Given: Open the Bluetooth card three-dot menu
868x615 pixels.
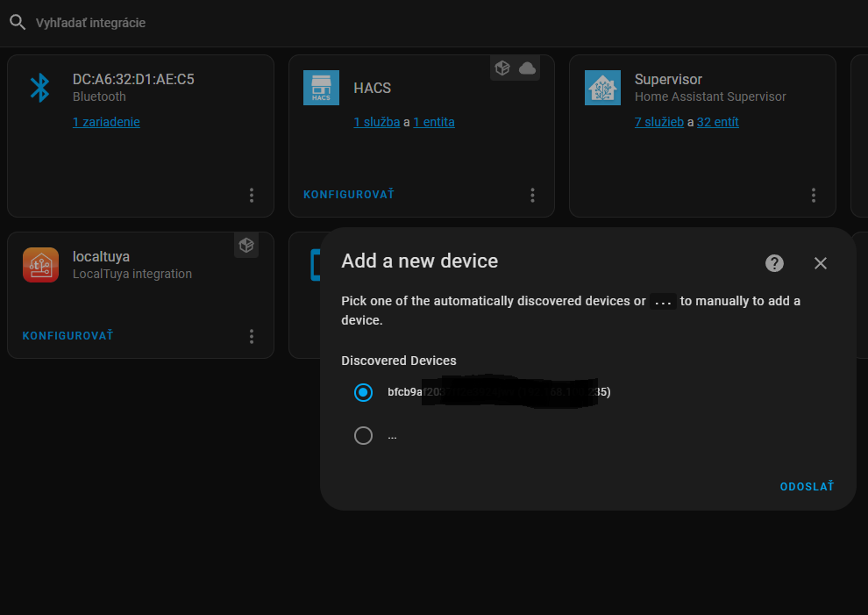Looking at the screenshot, I should (x=252, y=195).
